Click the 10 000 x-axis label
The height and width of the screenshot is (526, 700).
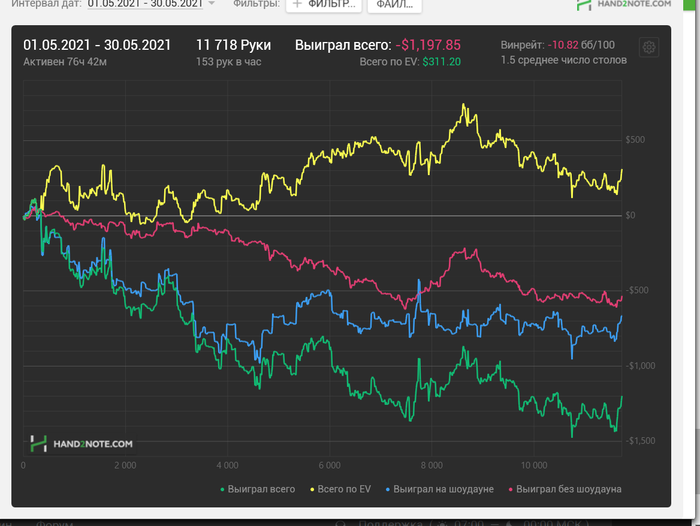click(534, 465)
